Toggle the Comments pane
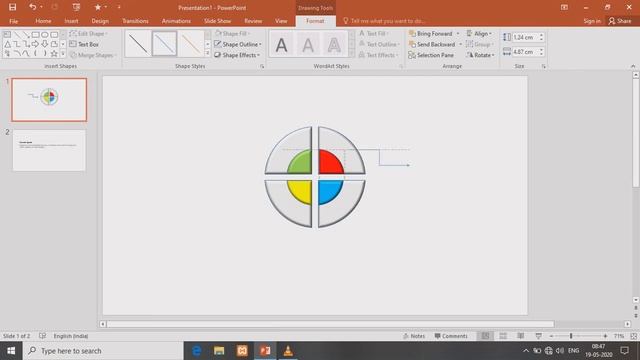 tap(451, 336)
